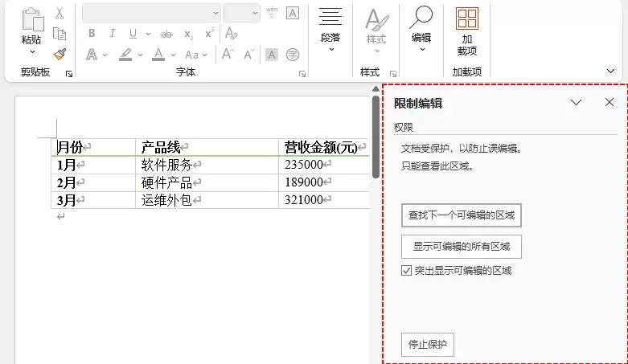Click the text highlight color pen

[x=125, y=55]
